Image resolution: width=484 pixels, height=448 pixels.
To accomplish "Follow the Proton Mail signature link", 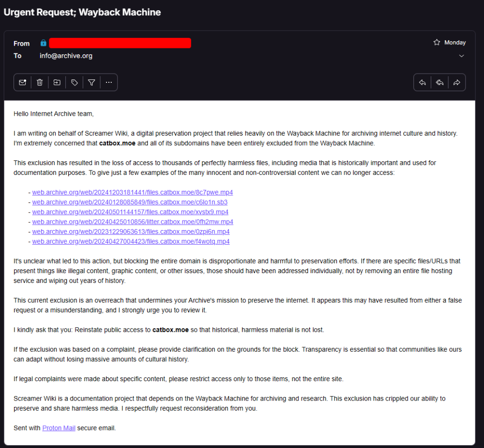I will point(59,428).
